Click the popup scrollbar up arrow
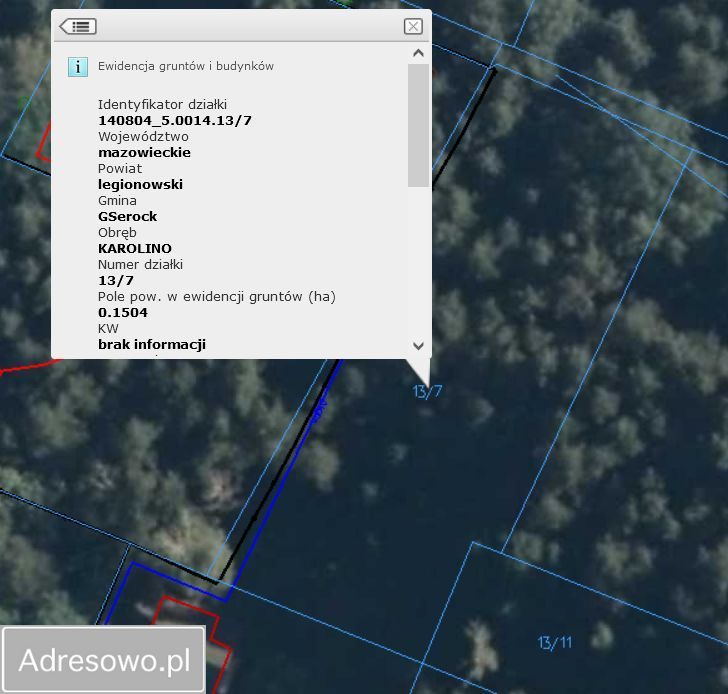 coord(418,53)
